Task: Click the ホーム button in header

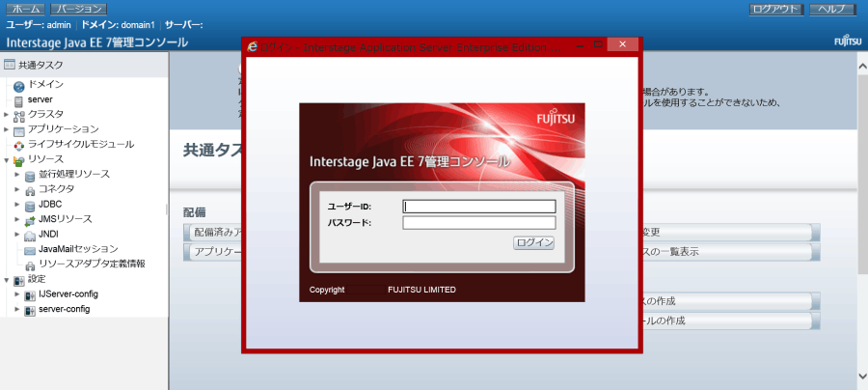Action: (x=26, y=9)
